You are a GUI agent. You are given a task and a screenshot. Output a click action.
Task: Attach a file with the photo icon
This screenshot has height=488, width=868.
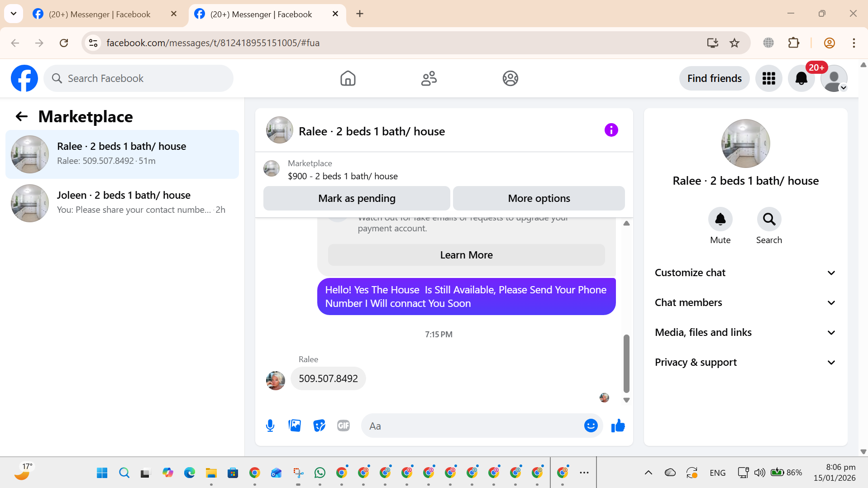(295, 426)
